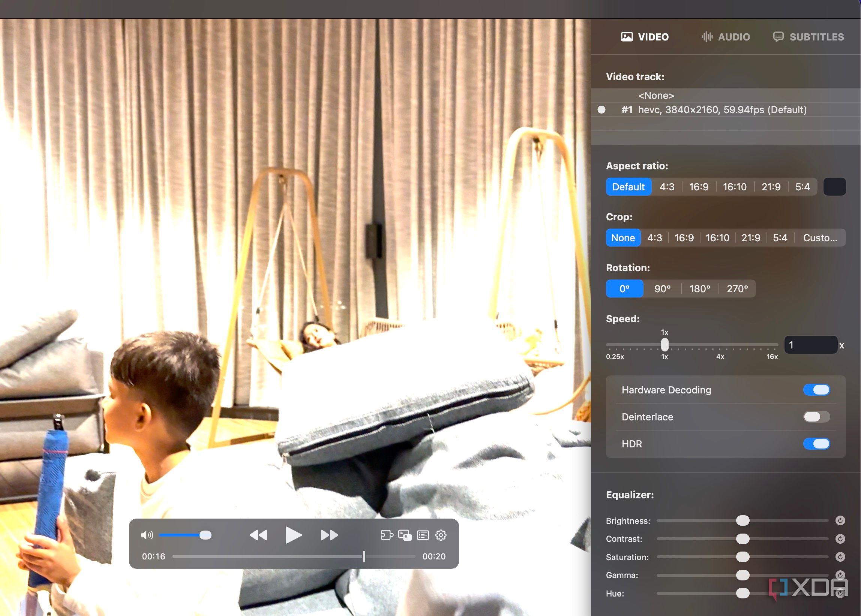Click the volume slider knob

pos(205,535)
